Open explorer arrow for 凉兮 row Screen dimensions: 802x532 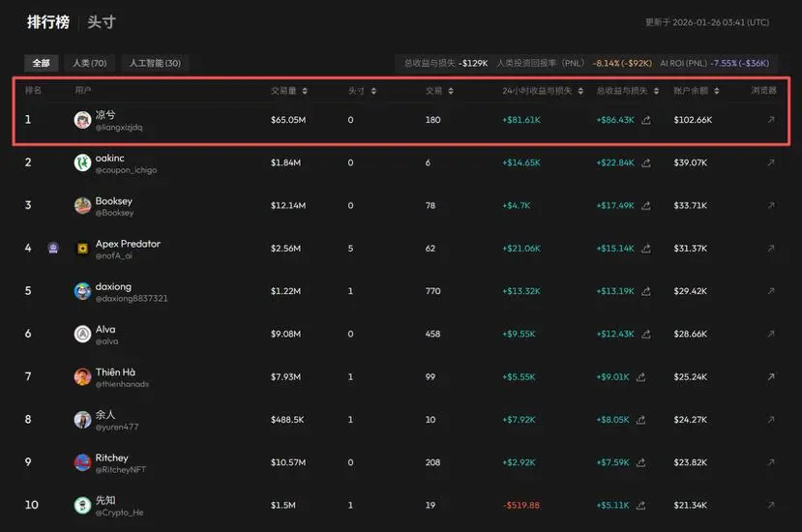pos(771,120)
